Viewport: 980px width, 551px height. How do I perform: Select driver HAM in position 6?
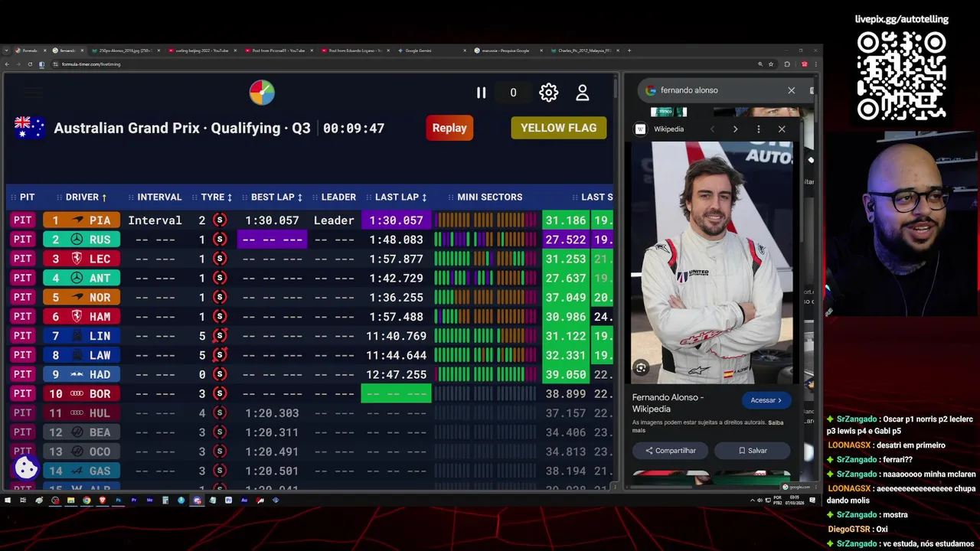point(81,316)
